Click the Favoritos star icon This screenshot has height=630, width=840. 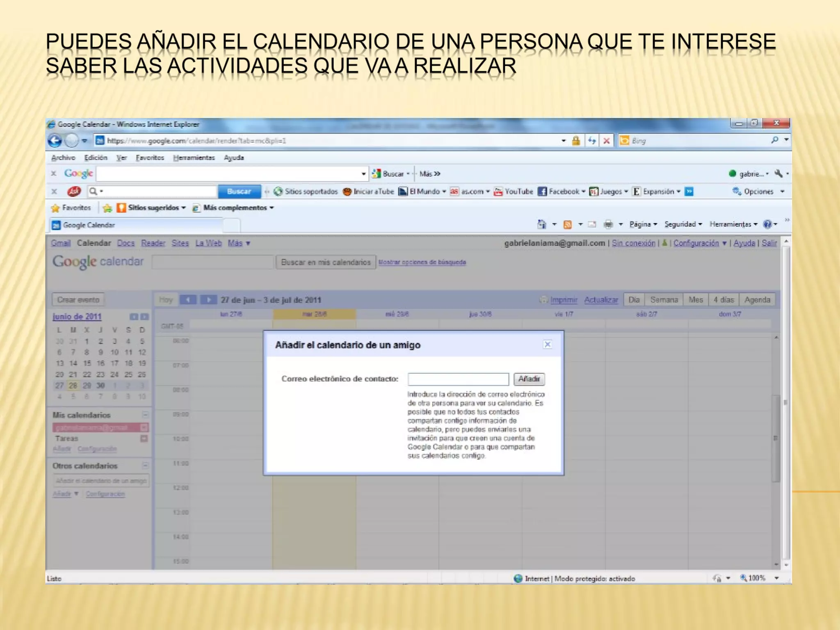[55, 208]
